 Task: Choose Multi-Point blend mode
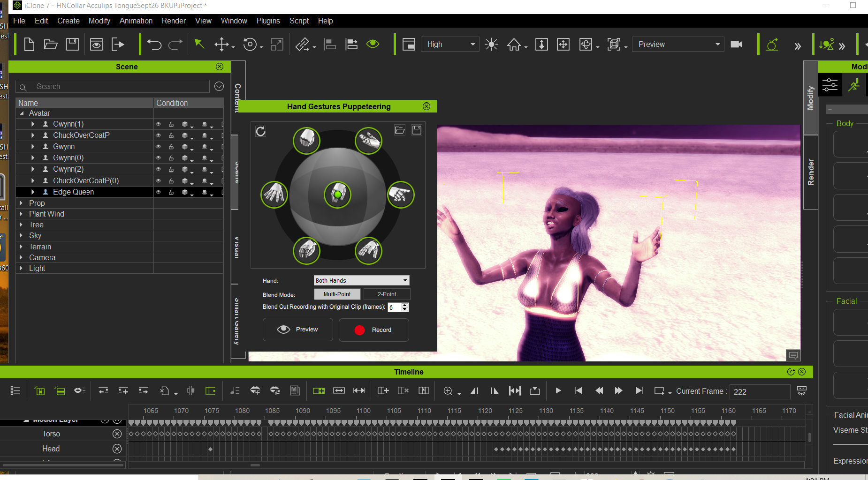coord(337,294)
